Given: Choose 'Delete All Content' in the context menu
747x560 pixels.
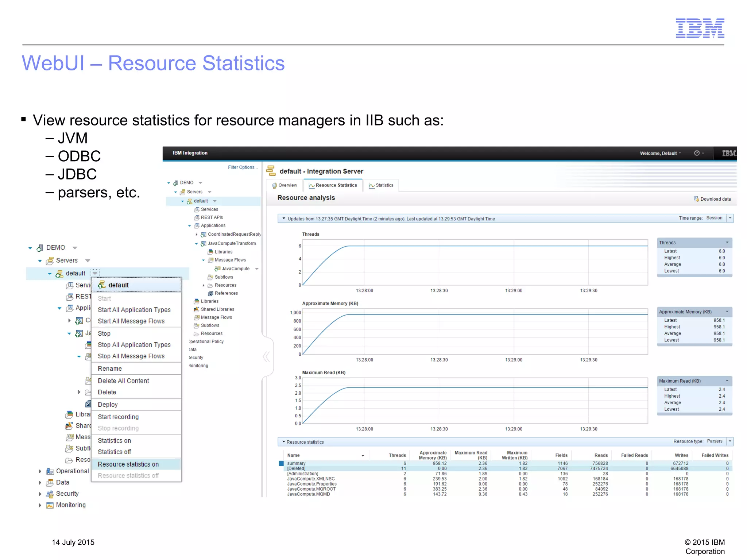Looking at the screenshot, I should 136,381.
